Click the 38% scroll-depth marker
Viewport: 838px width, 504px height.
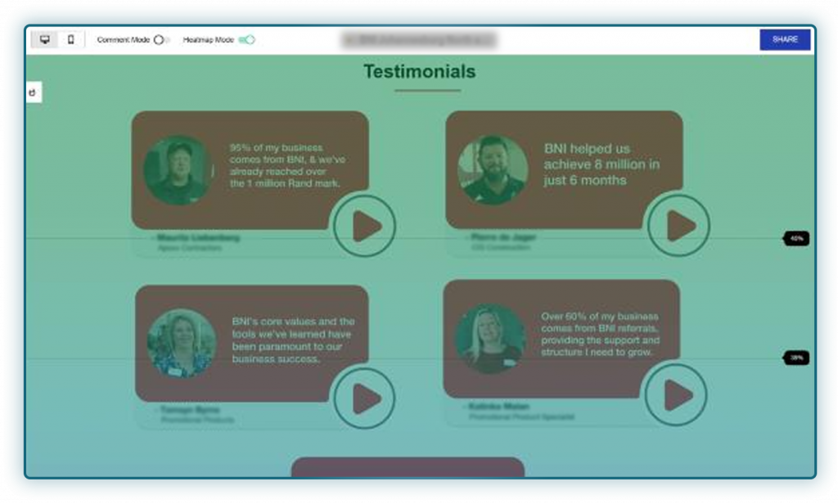796,358
